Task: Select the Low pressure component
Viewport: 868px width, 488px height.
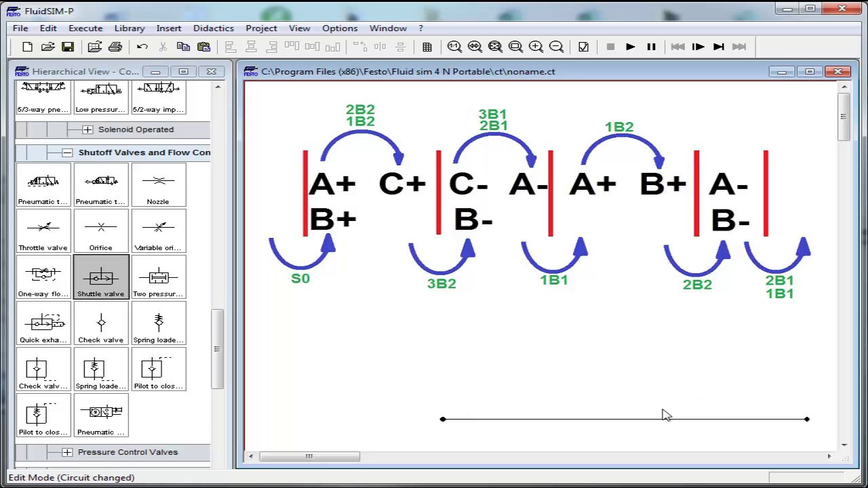Action: tap(101, 98)
